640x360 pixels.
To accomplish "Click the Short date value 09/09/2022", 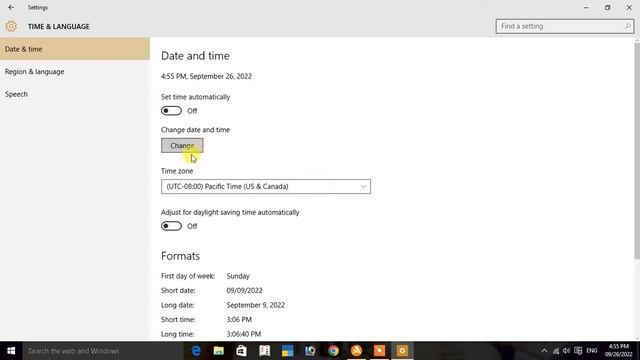I will click(x=244, y=291).
